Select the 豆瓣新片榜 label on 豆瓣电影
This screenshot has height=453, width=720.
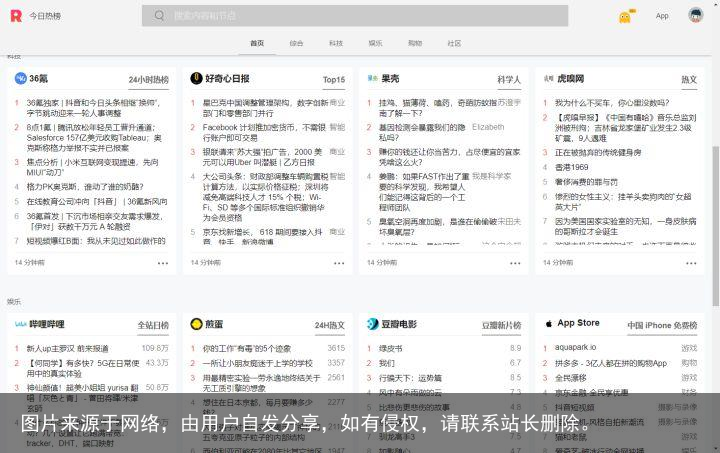(x=501, y=325)
